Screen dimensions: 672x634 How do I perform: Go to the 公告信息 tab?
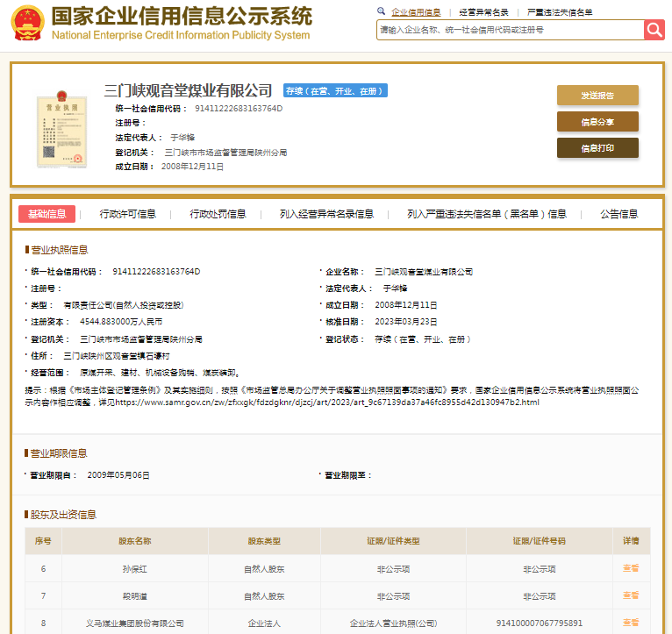618,214
